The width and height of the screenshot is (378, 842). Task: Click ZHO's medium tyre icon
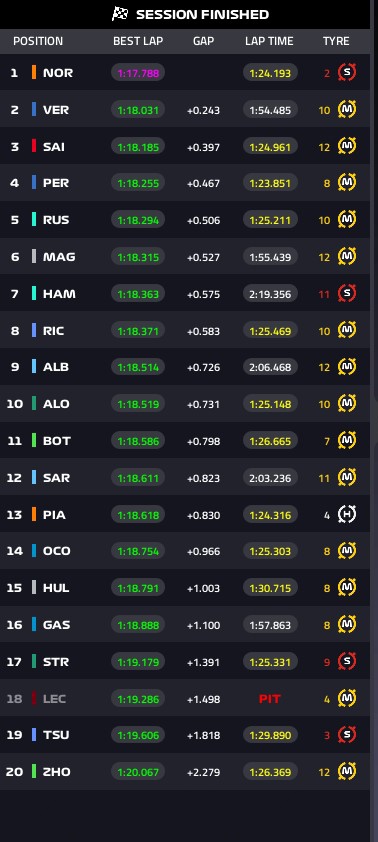347,772
